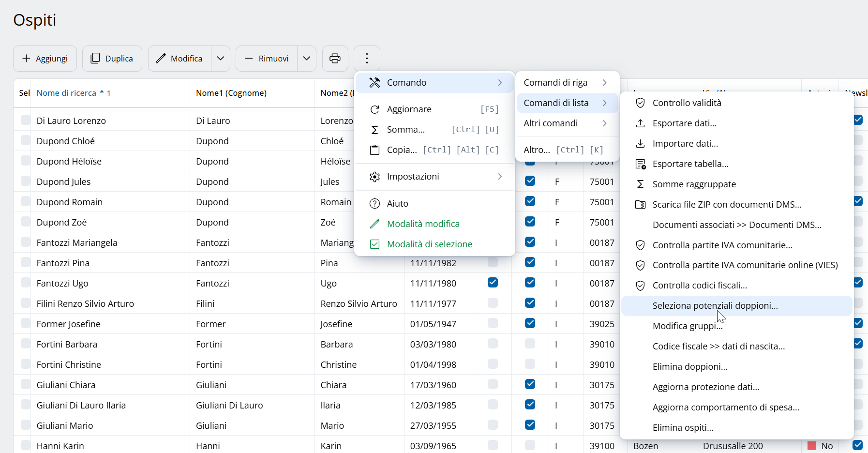Viewport: 868px width, 453px height.
Task: Click the gear icon for Impostazioni
Action: 374,177
